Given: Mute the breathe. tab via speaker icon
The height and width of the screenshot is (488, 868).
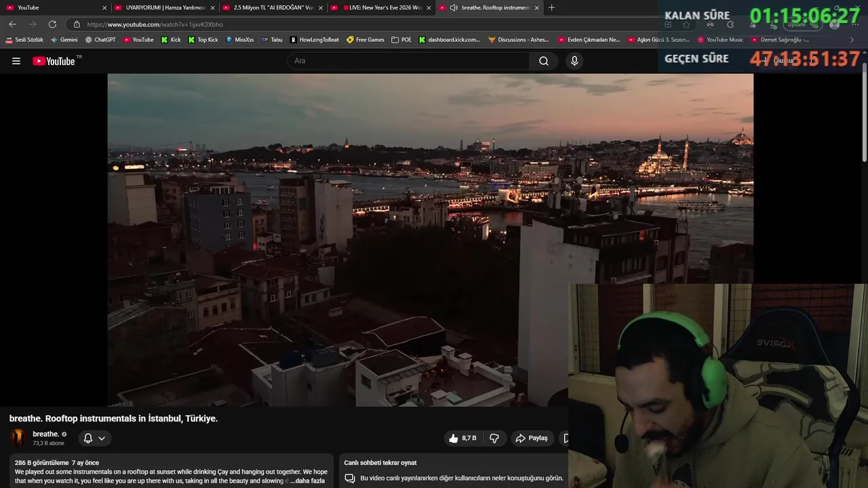Looking at the screenshot, I should tap(453, 7).
